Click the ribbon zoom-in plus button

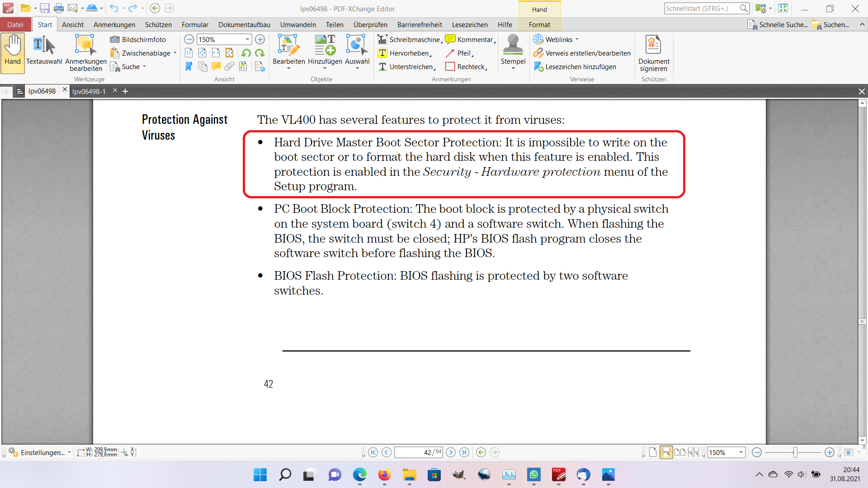260,40
